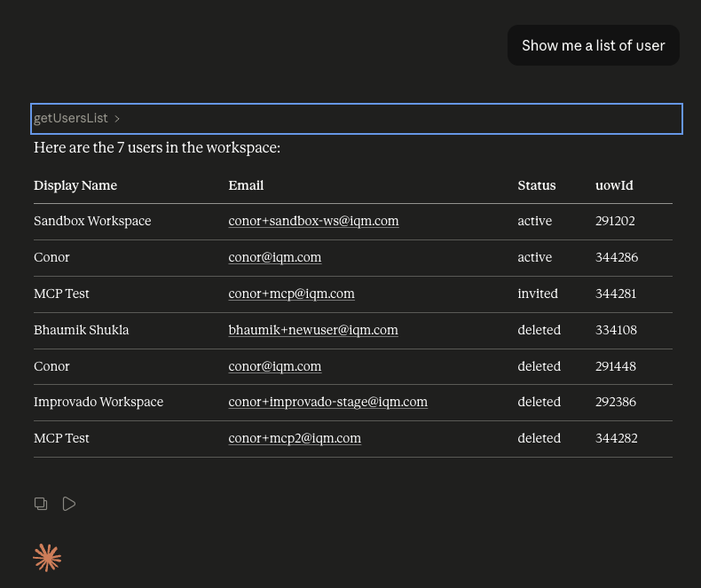Viewport: 701px width, 588px height.
Task: Select MCP Test name in deleted row
Action: [62, 438]
